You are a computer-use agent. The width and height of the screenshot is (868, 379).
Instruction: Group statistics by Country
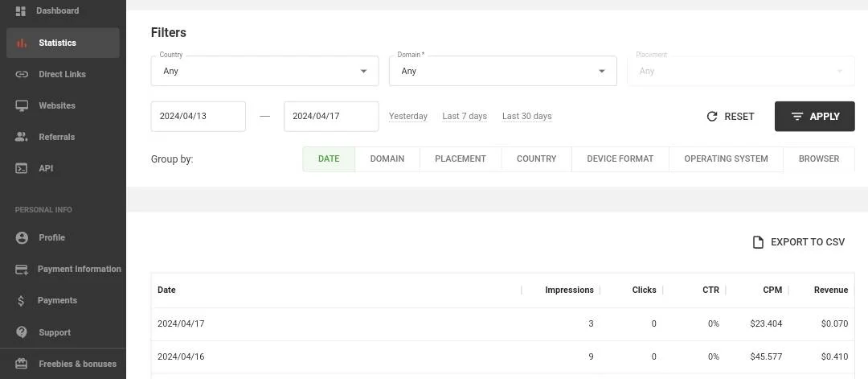point(536,159)
